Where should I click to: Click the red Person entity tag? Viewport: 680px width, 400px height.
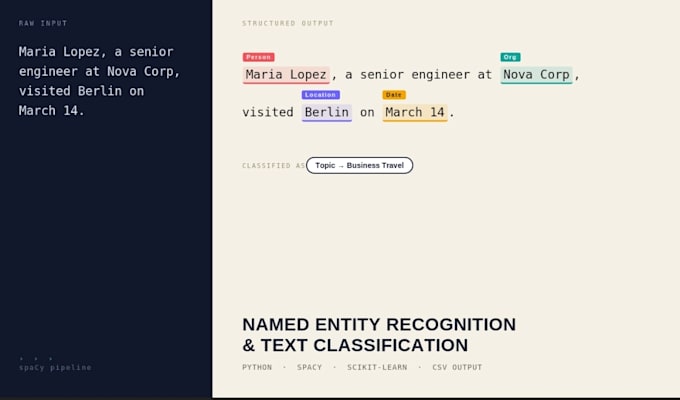(258, 57)
